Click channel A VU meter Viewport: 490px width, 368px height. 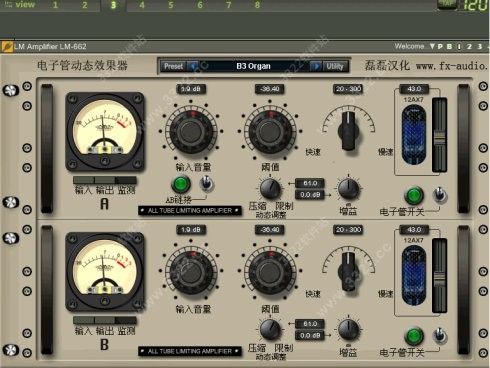click(105, 131)
